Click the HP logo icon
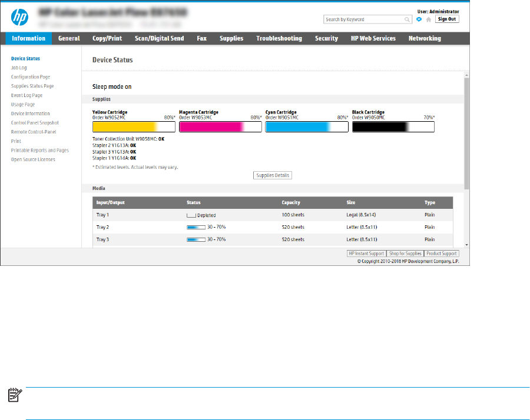 coord(19,17)
